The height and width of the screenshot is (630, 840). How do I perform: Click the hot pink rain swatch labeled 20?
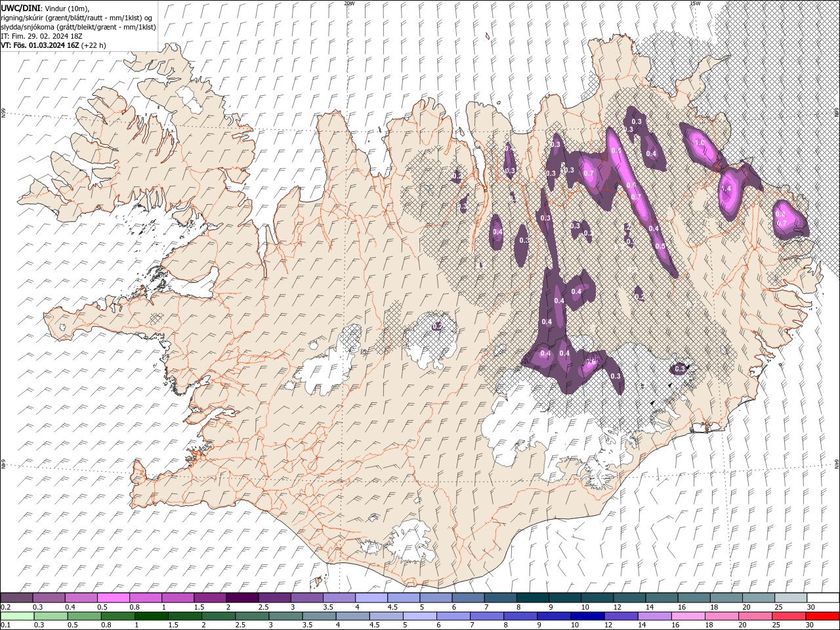click(755, 616)
